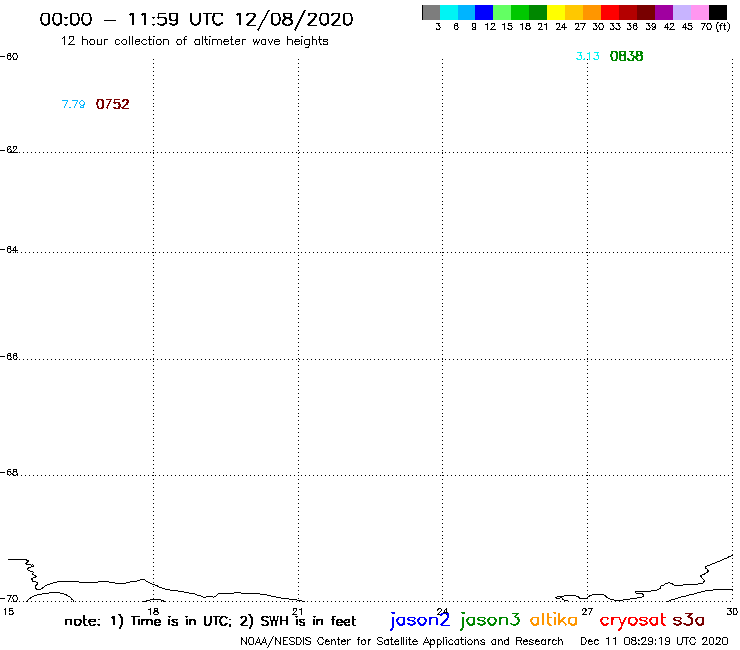Click the -66 latitude axis label
The image size is (740, 650).
pyautogui.click(x=9, y=356)
